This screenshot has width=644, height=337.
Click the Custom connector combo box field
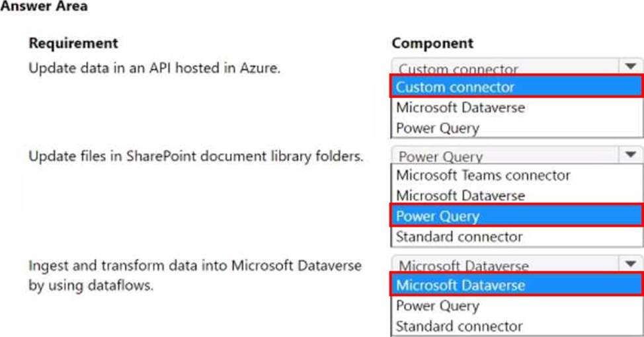505,67
